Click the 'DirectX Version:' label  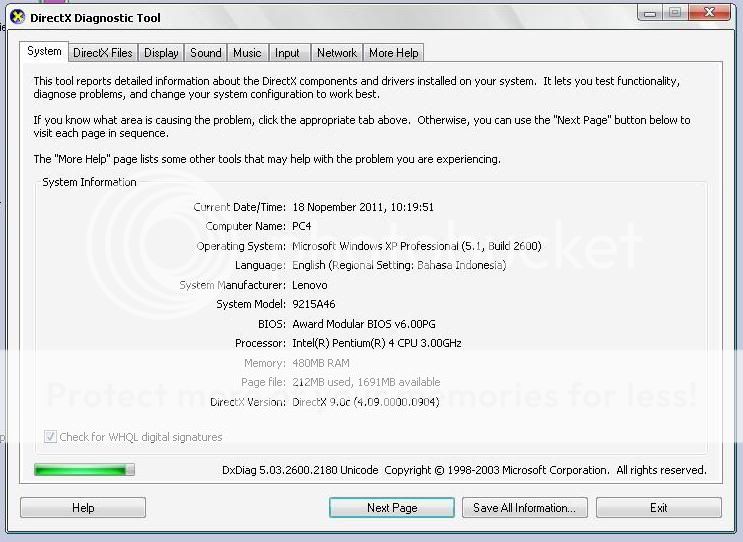pyautogui.click(x=248, y=402)
